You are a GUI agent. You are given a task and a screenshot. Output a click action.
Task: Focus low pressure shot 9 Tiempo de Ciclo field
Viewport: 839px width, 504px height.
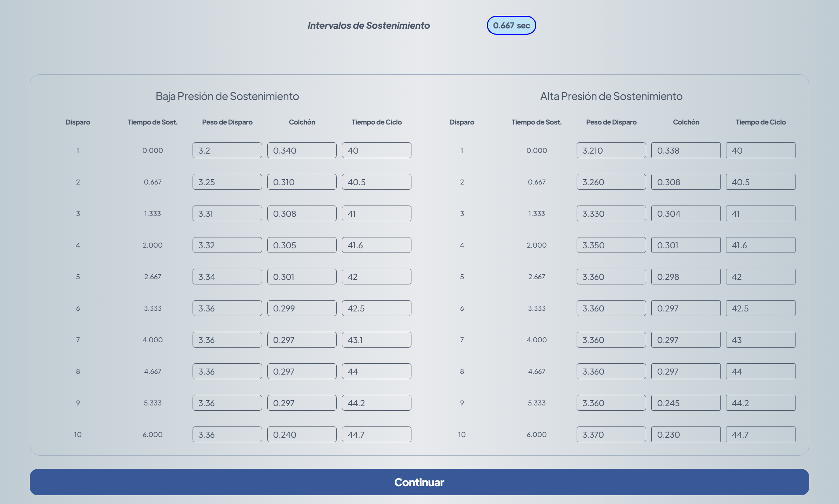376,403
